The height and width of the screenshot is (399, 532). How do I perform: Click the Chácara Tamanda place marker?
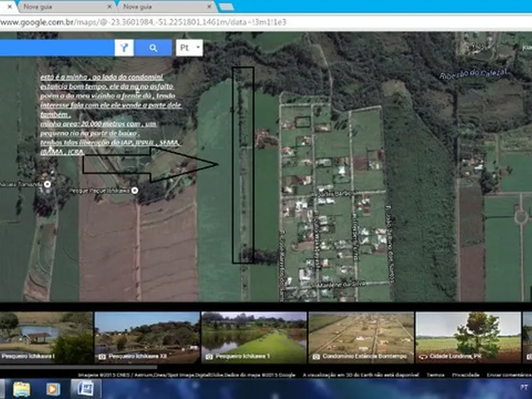click(47, 185)
